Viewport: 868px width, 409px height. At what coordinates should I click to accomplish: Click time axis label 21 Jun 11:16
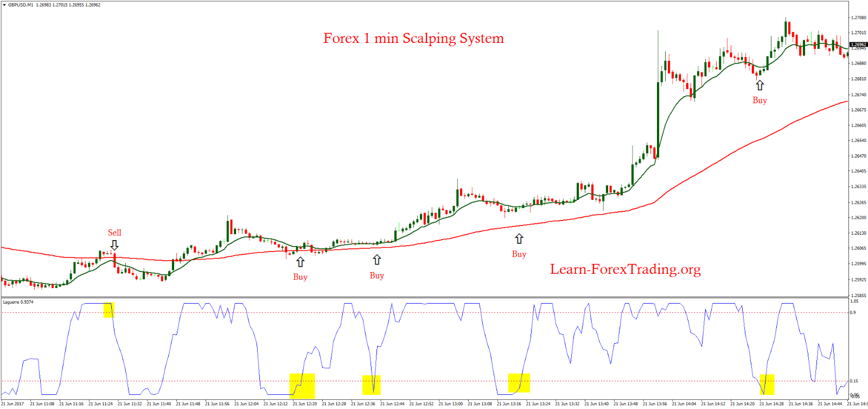point(72,404)
